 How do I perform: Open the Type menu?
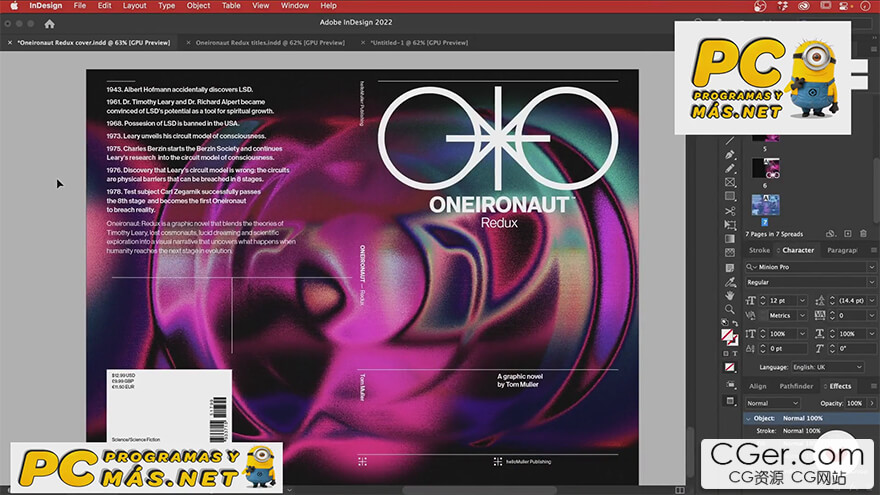[x=166, y=6]
